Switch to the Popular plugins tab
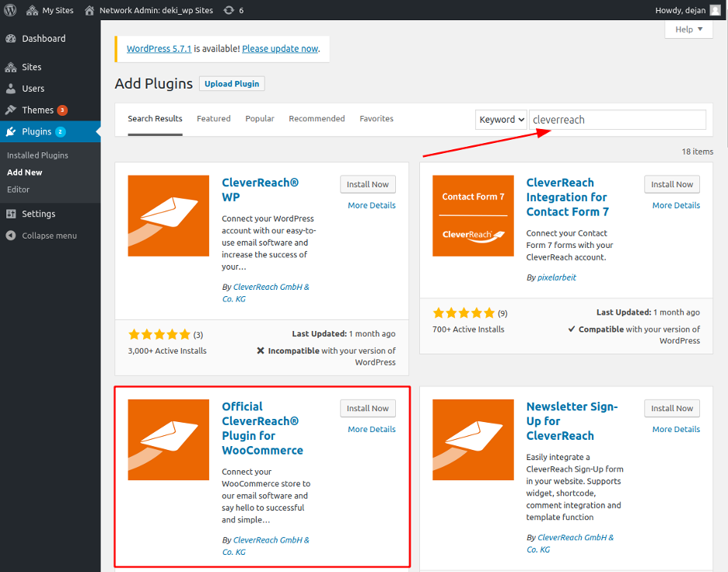Viewport: 728px width, 572px height. coord(260,119)
